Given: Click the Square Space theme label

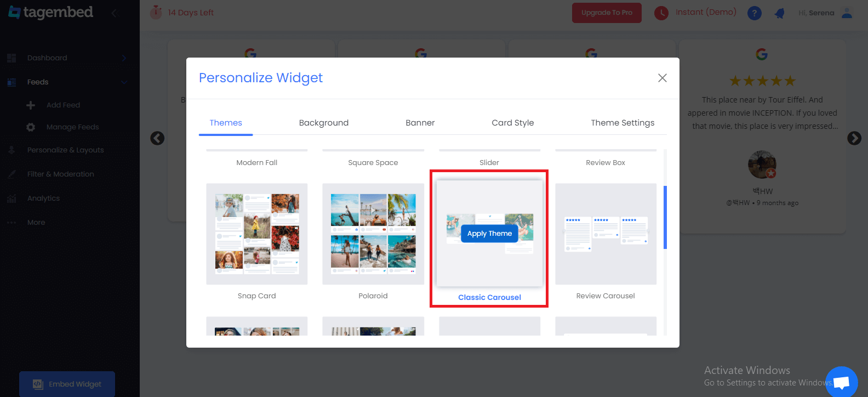Looking at the screenshot, I should click(x=373, y=163).
